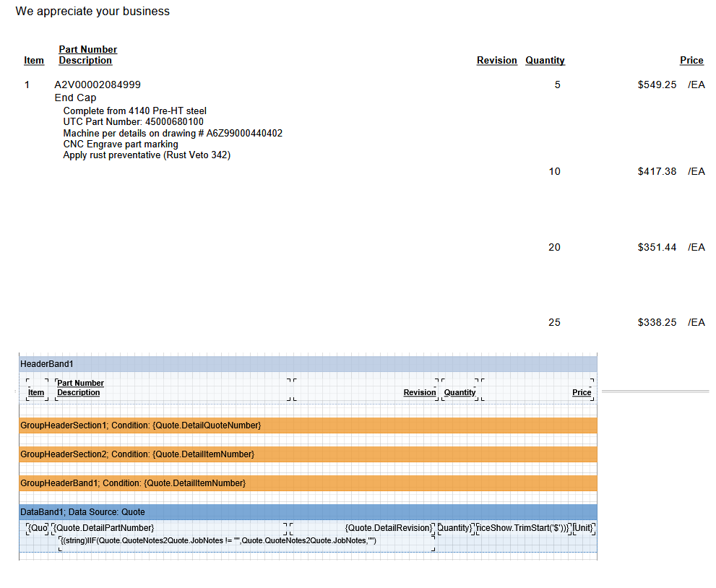716x588 pixels.
Task: Click the Quantity data field in DataBand1
Action: point(456,528)
